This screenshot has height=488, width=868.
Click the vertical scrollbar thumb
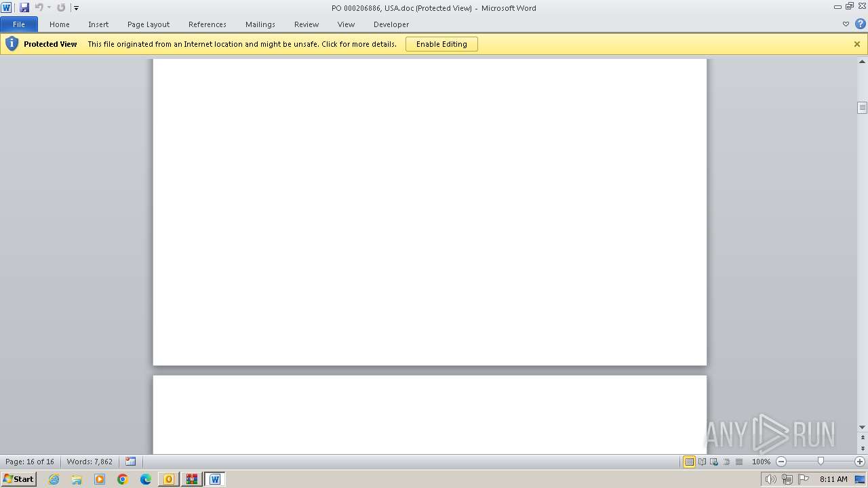pyautogui.click(x=863, y=108)
